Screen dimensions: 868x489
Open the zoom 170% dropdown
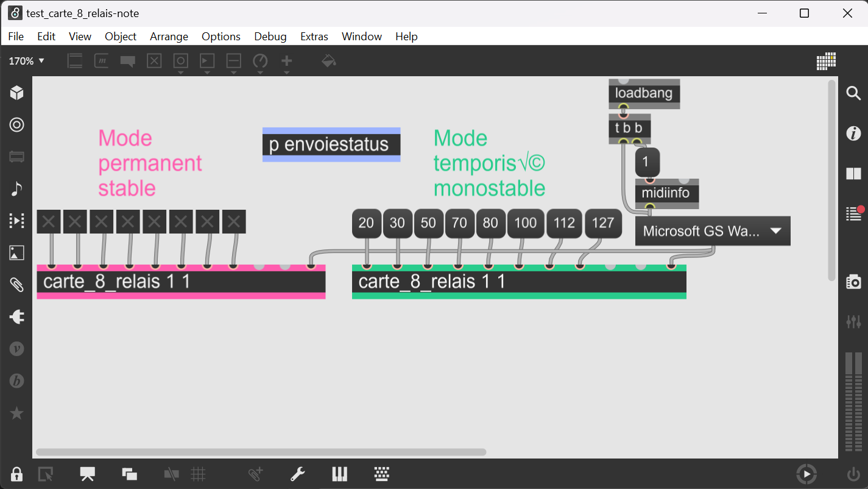pyautogui.click(x=27, y=61)
